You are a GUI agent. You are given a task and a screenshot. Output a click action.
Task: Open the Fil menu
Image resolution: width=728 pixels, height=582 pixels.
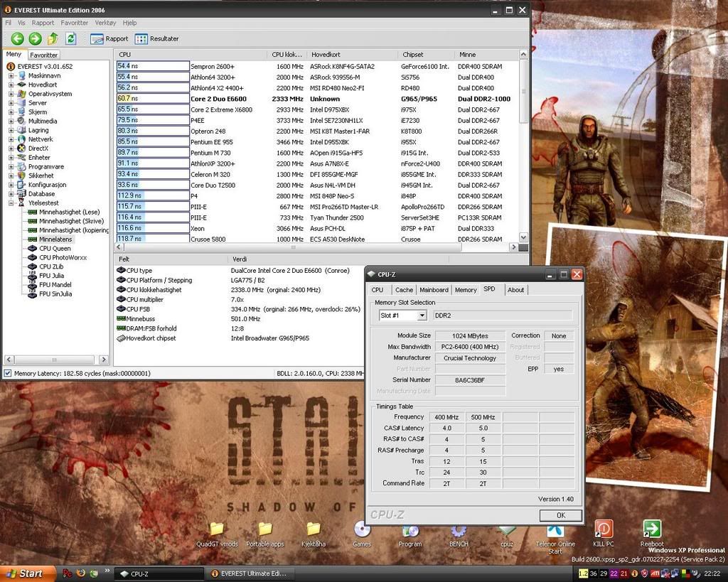8,23
